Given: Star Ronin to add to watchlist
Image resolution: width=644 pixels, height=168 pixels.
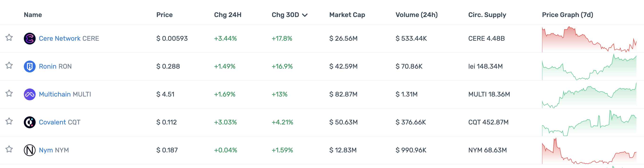Looking at the screenshot, I should [x=9, y=66].
